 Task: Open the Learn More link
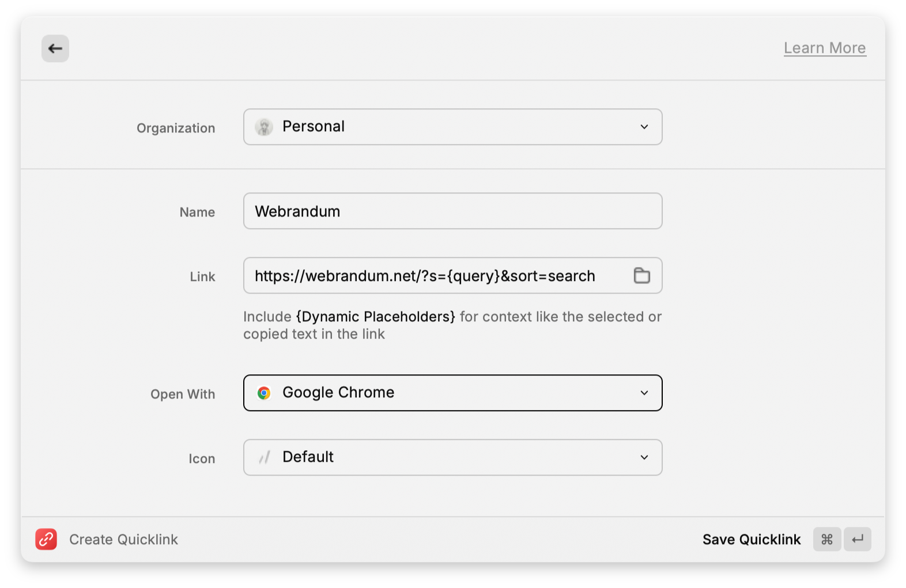point(824,48)
